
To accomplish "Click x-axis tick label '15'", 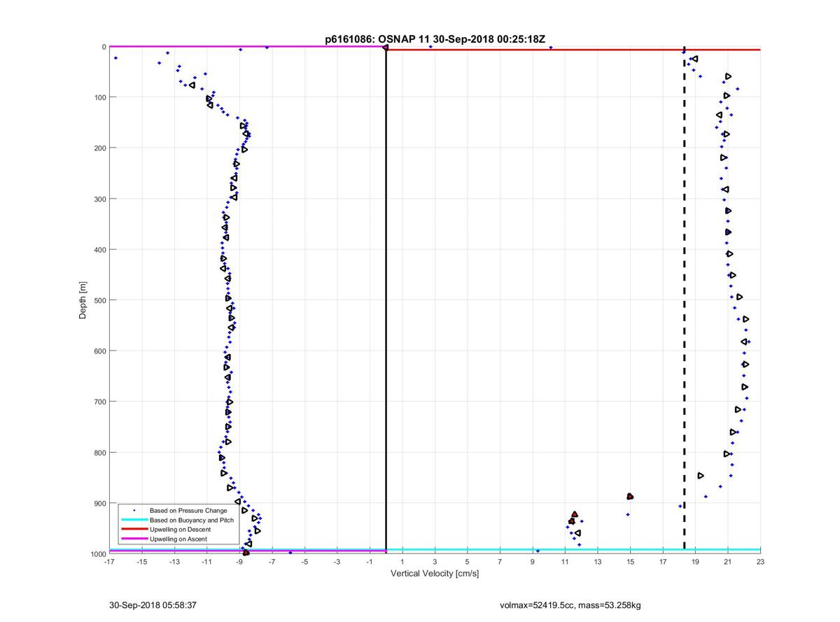I will 630,561.
